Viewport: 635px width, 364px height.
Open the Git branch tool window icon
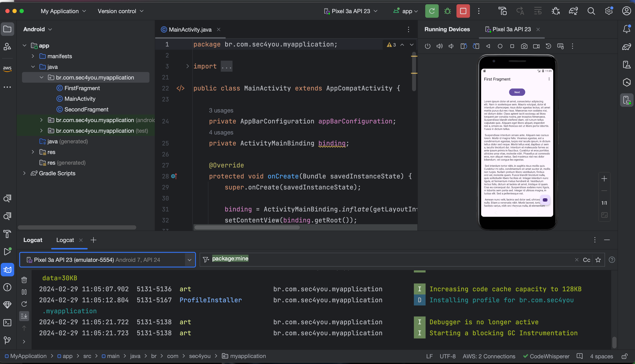pos(7,340)
